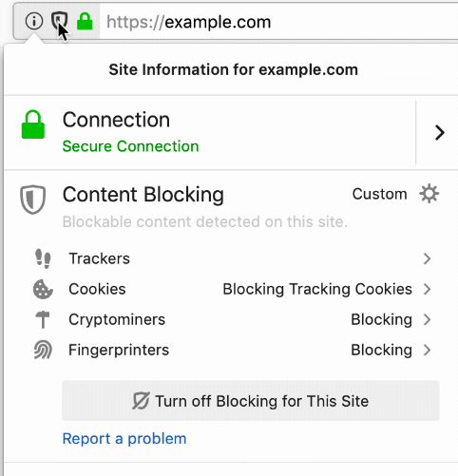Viewport: 458px width, 476px height.
Task: Open the Report a problem link
Action: point(124,439)
